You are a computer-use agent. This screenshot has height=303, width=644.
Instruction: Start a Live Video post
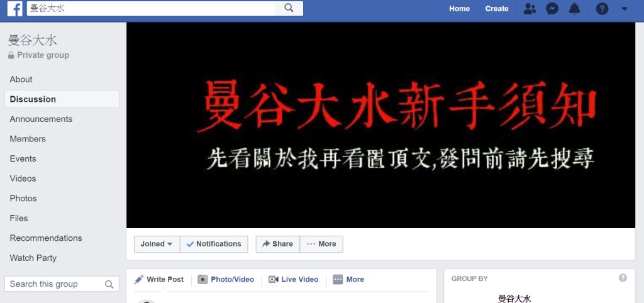tap(294, 279)
